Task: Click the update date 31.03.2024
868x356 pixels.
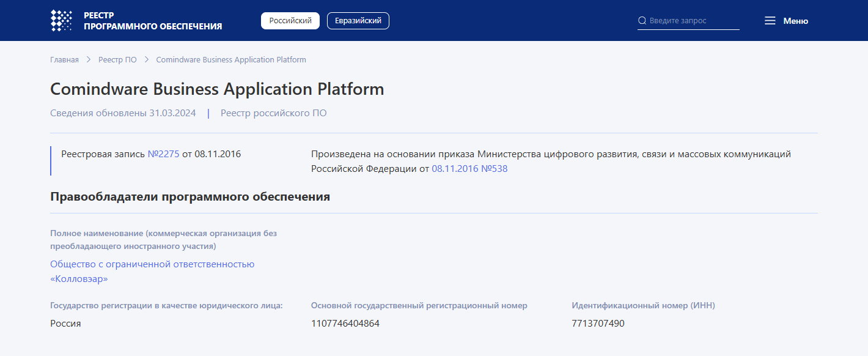Action: click(x=172, y=113)
